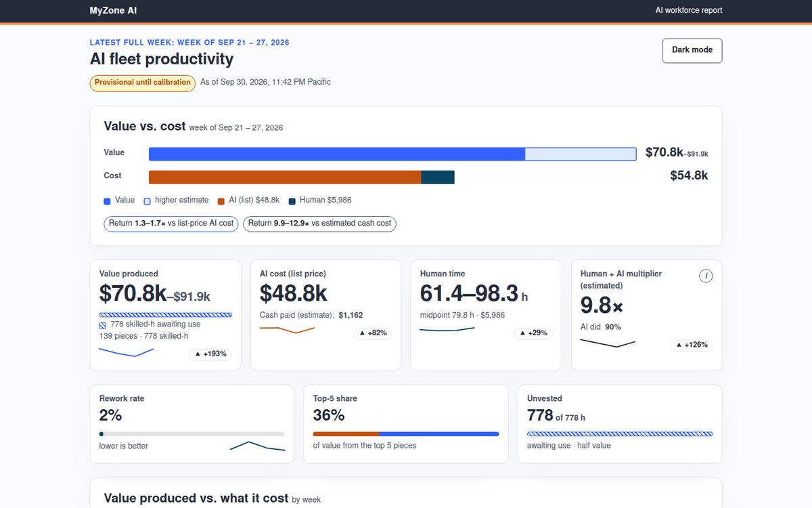The width and height of the screenshot is (812, 508).
Task: Click the $48.8k AI cost figure
Action: (x=294, y=293)
